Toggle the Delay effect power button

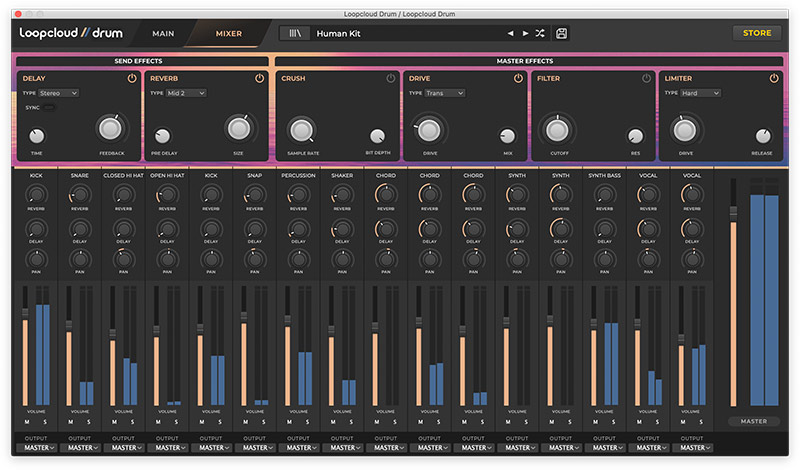(x=132, y=79)
